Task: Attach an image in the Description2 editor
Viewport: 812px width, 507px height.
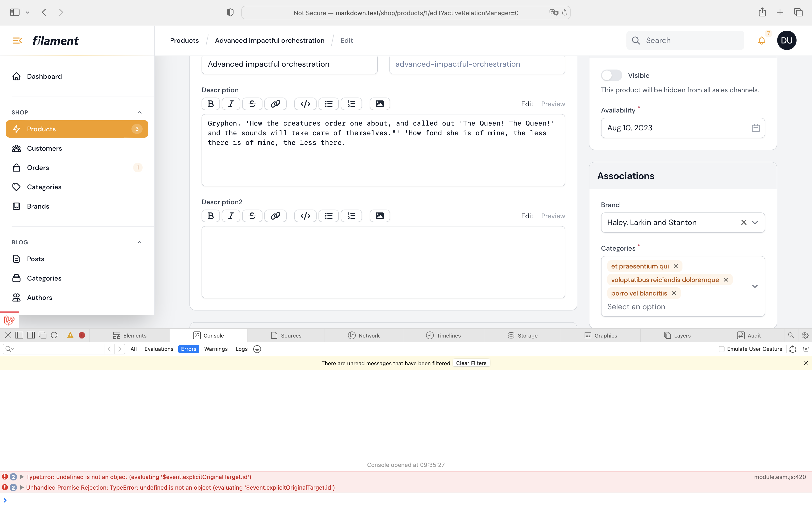Action: coord(379,216)
